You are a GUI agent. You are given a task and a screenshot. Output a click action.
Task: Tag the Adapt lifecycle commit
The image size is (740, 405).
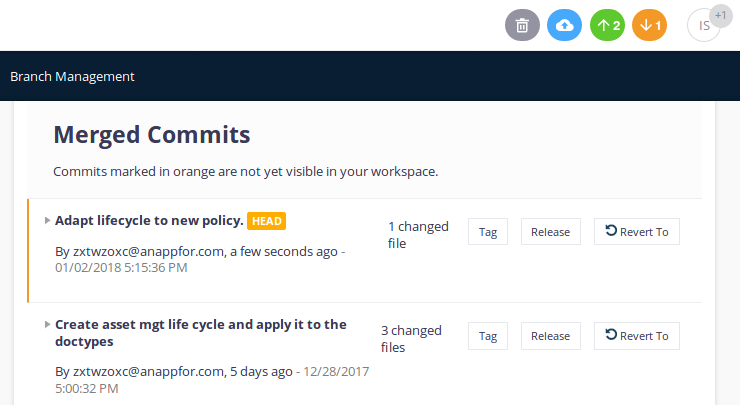pos(488,232)
